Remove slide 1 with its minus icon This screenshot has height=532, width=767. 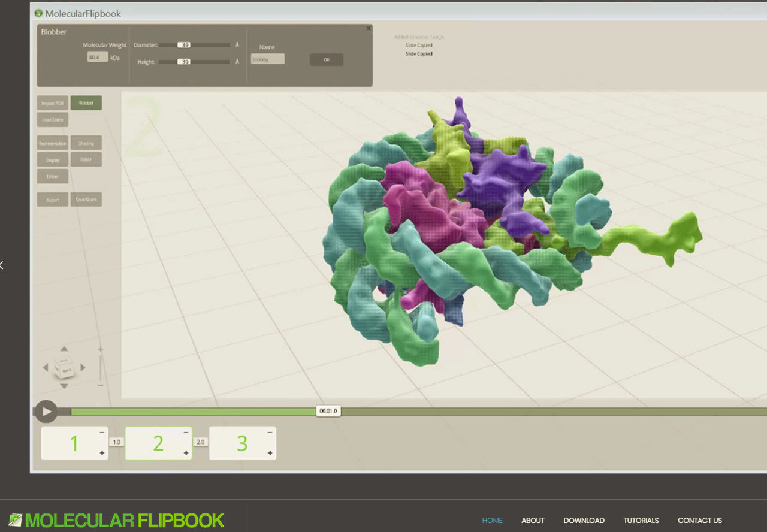point(102,432)
